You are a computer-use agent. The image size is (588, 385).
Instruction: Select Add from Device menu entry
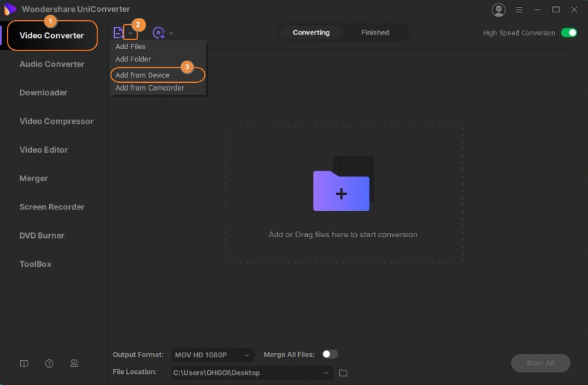click(x=143, y=75)
